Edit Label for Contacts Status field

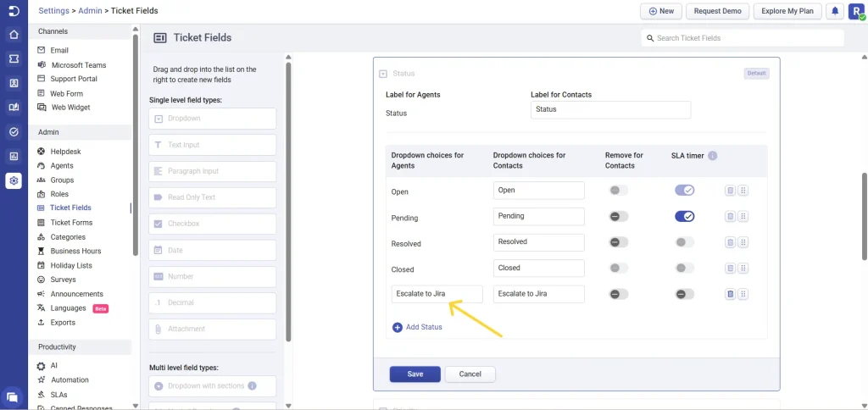(x=610, y=109)
